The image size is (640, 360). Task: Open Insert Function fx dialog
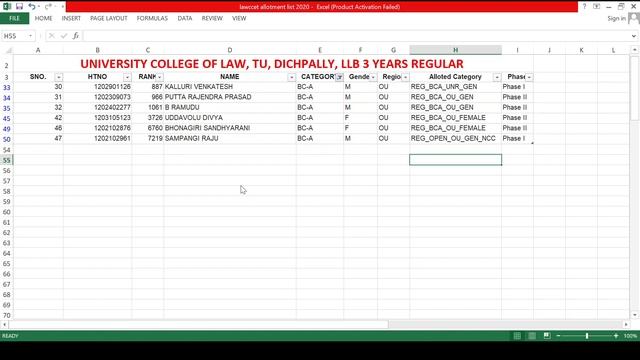coord(76,36)
